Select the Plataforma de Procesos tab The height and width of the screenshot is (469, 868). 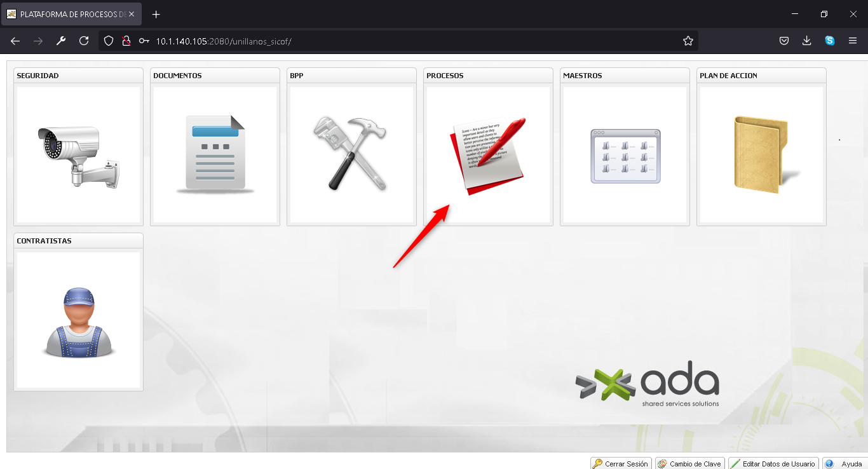point(71,14)
